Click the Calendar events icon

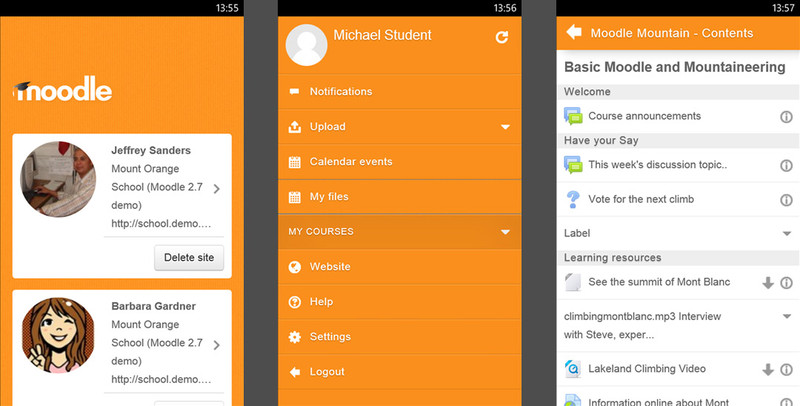pyautogui.click(x=294, y=162)
